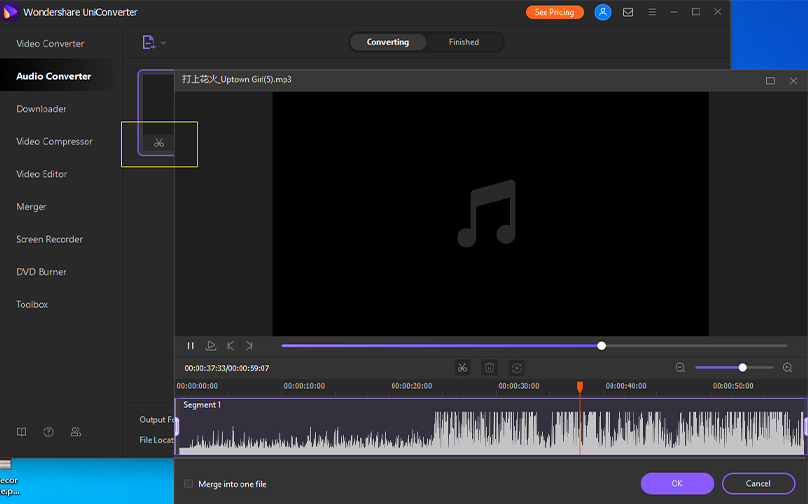Click the playback progress slider handle
The height and width of the screenshot is (504, 808).
[x=601, y=346]
